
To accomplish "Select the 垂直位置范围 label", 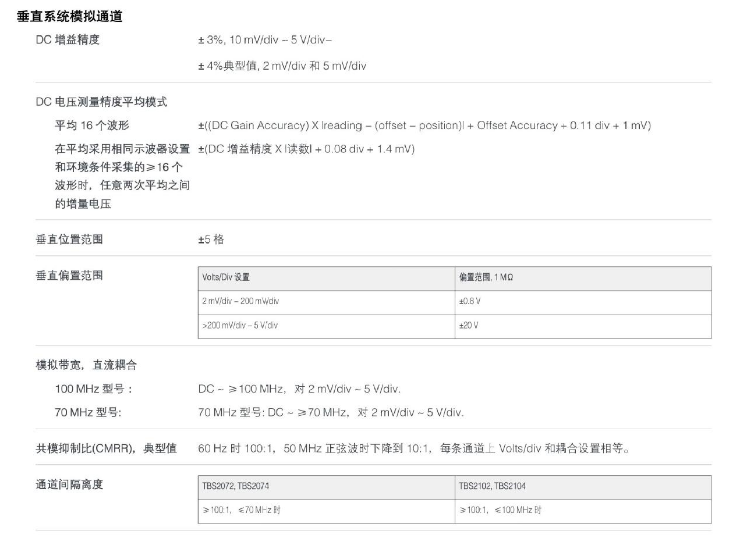I will (69, 240).
